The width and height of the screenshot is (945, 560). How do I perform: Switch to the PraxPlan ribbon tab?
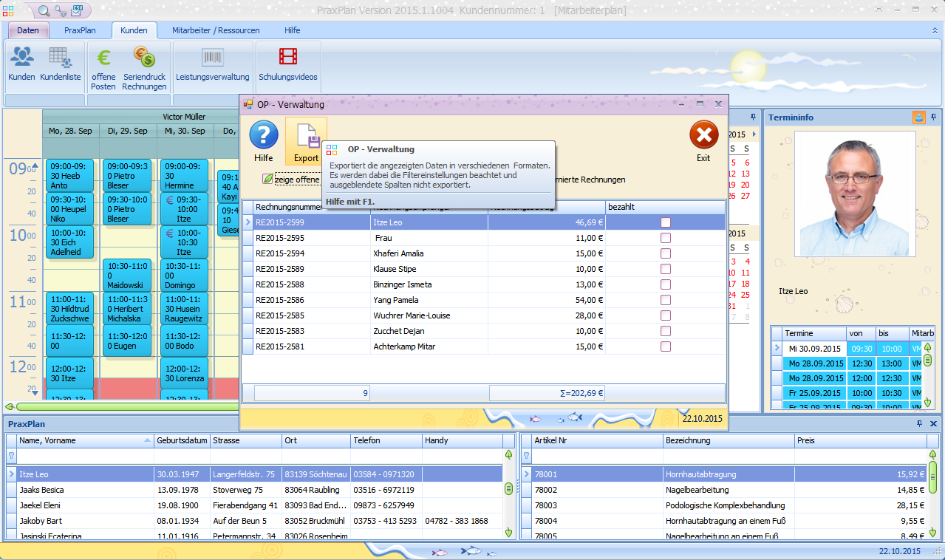(80, 30)
